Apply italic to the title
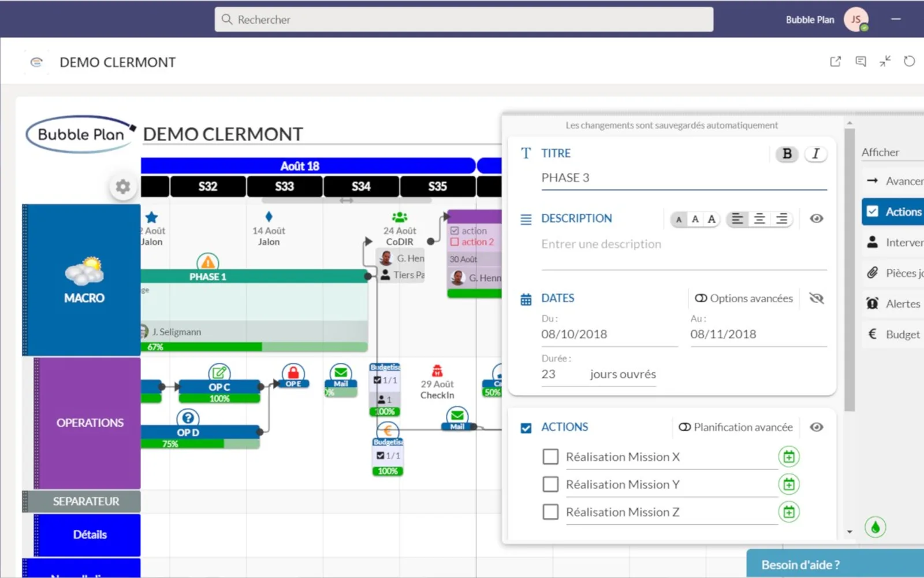This screenshot has width=924, height=578. [x=815, y=154]
